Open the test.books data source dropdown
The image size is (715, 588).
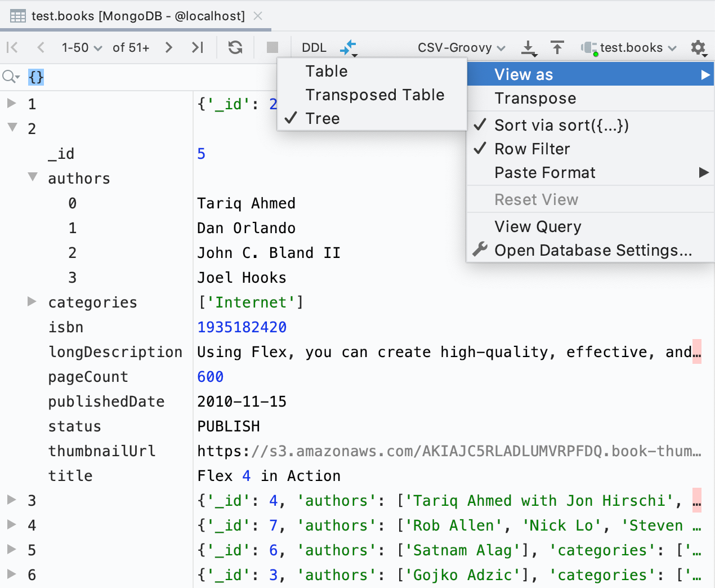pyautogui.click(x=629, y=48)
